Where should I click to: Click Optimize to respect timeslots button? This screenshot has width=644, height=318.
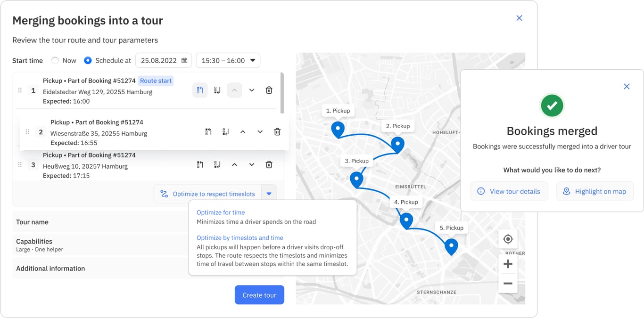[207, 194]
